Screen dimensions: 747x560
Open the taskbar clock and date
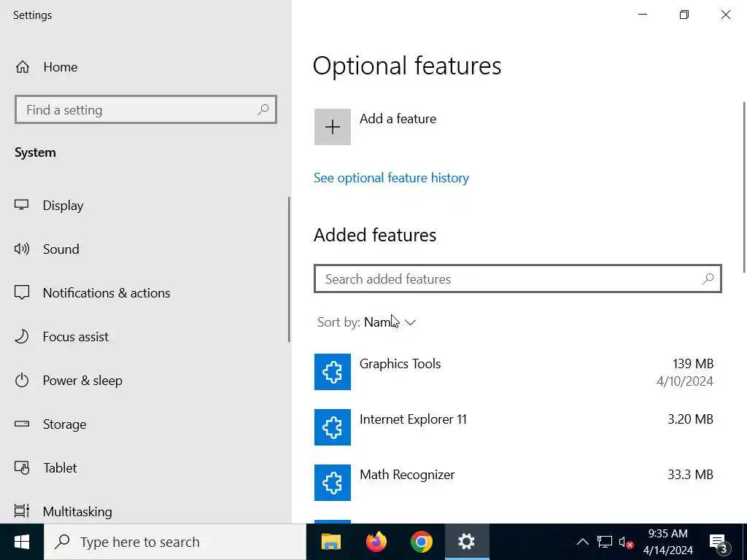point(668,542)
